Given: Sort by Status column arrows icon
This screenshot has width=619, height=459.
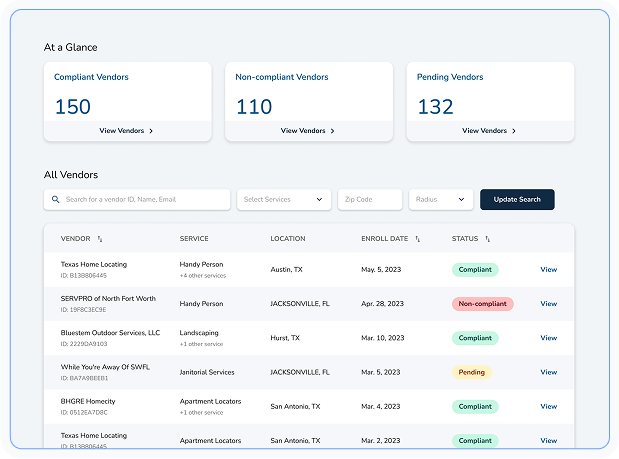Looking at the screenshot, I should tap(488, 239).
